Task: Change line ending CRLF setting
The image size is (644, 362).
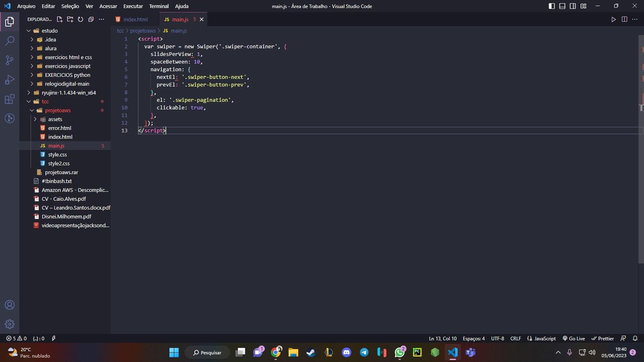Action: pyautogui.click(x=516, y=338)
